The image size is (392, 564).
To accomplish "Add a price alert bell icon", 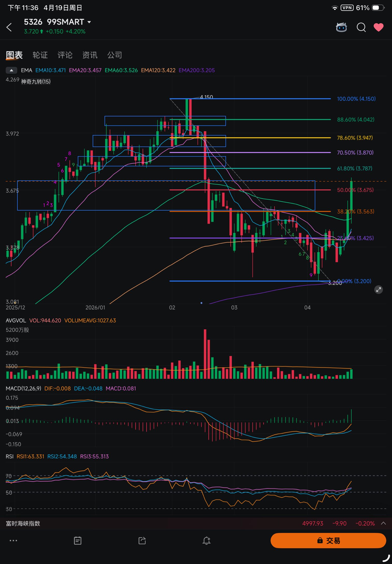I will [x=207, y=541].
